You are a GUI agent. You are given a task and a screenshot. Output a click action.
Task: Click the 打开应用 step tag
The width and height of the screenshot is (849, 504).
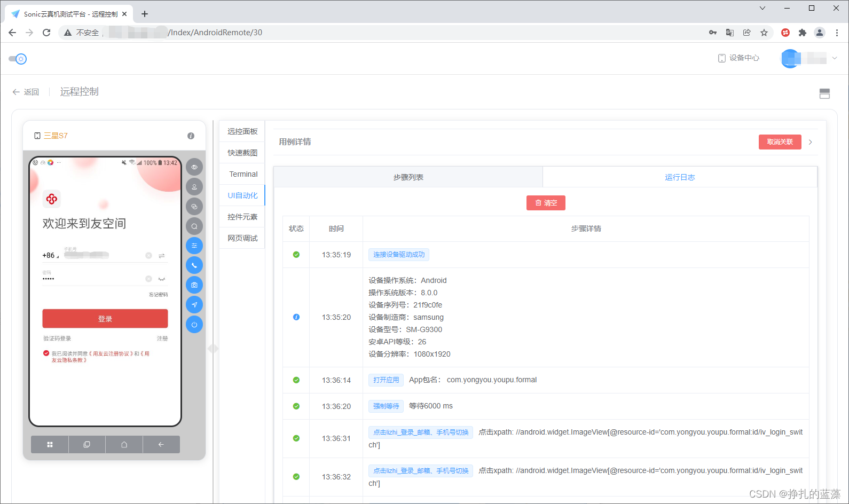(x=386, y=380)
